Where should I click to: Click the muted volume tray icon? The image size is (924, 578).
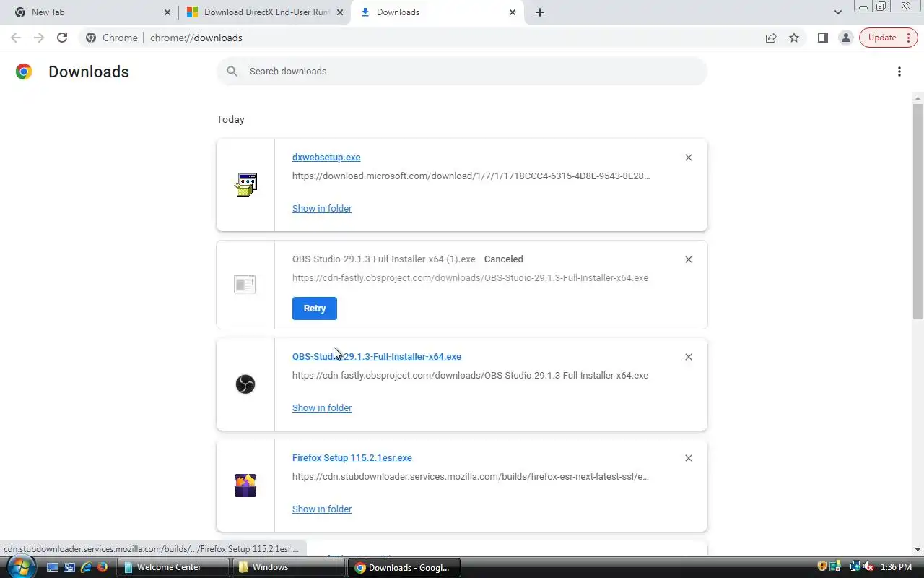tap(868, 566)
